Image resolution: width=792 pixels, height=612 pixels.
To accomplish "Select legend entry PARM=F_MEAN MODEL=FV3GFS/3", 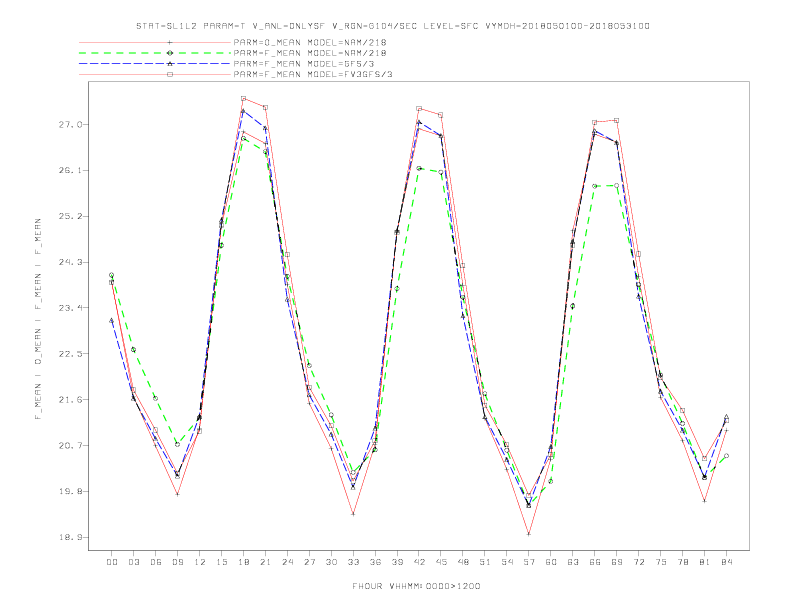I will click(x=313, y=74).
